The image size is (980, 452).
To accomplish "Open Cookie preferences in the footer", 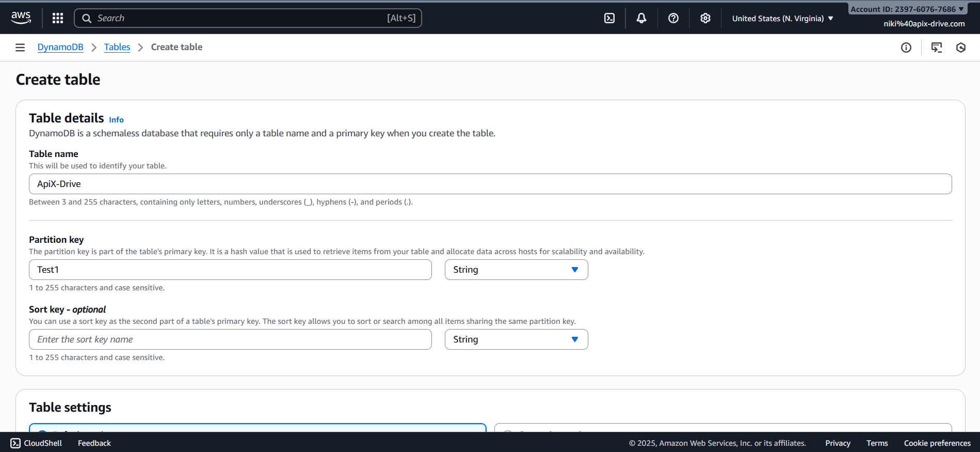I will pos(937,443).
